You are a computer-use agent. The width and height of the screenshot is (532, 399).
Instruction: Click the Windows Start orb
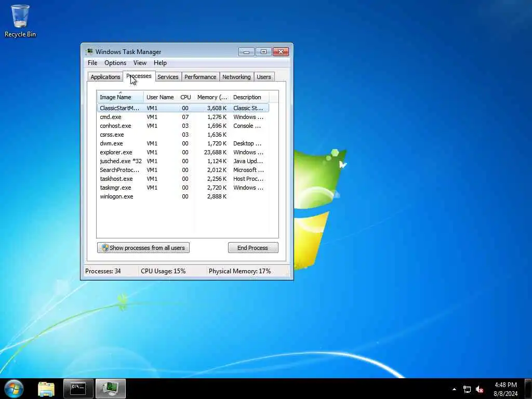coord(14,389)
